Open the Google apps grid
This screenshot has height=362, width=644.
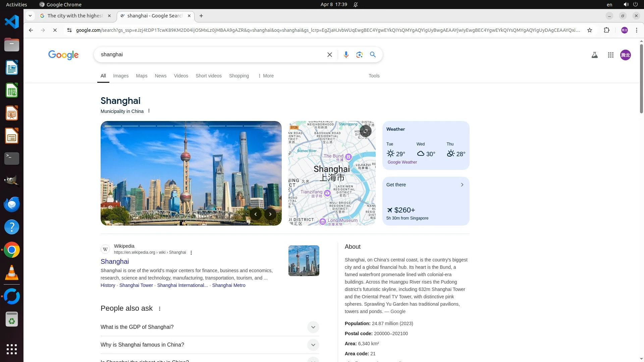610,55
